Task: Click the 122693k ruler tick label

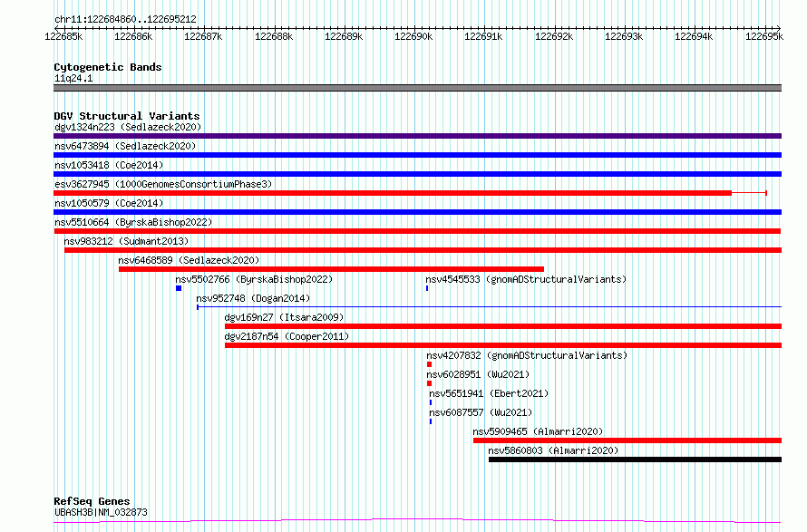Action: tap(624, 36)
